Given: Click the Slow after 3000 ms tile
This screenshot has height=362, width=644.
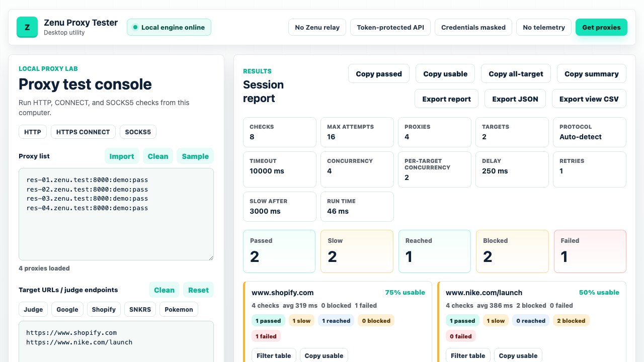Looking at the screenshot, I should click(280, 207).
